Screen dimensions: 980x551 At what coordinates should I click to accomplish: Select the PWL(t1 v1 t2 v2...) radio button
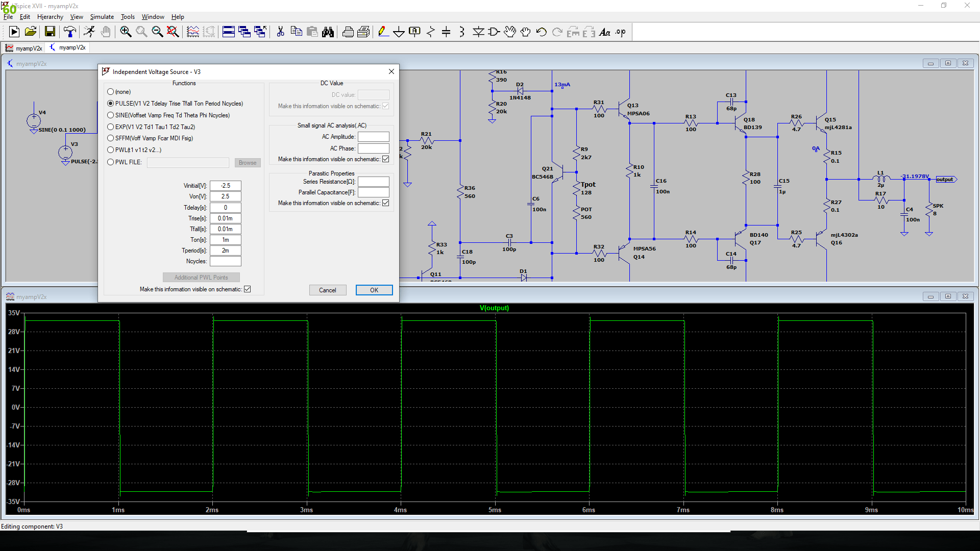(110, 150)
